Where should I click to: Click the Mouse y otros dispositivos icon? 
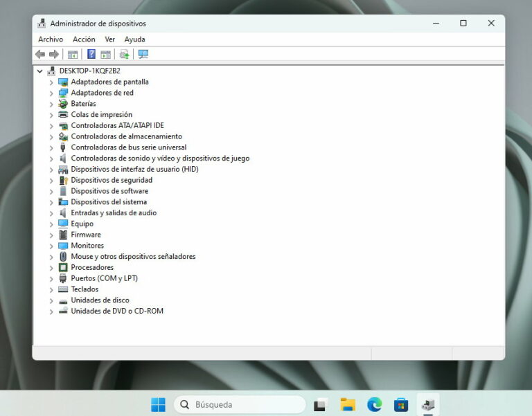point(63,257)
